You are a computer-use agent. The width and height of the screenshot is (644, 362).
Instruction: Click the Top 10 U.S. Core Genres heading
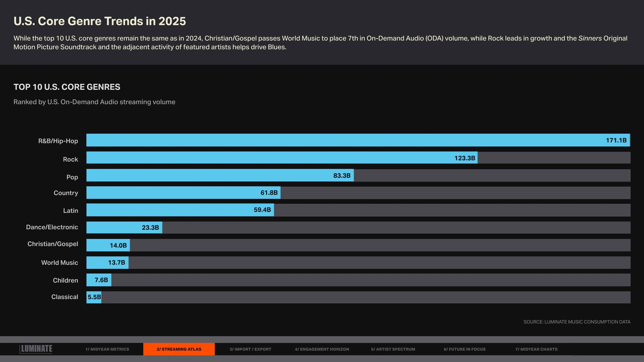coord(67,87)
